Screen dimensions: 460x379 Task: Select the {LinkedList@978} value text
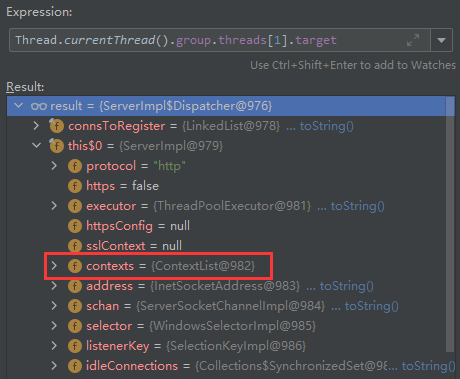[x=231, y=126]
